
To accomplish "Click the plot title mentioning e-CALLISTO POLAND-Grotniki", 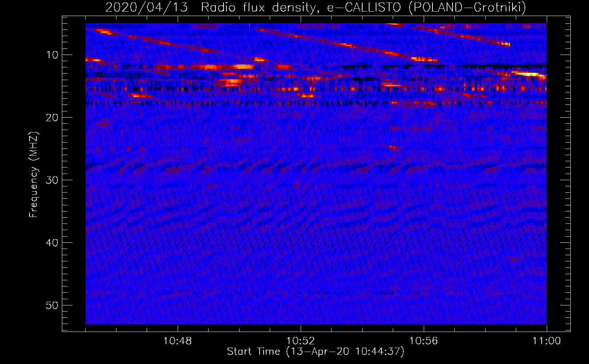I will (x=316, y=7).
